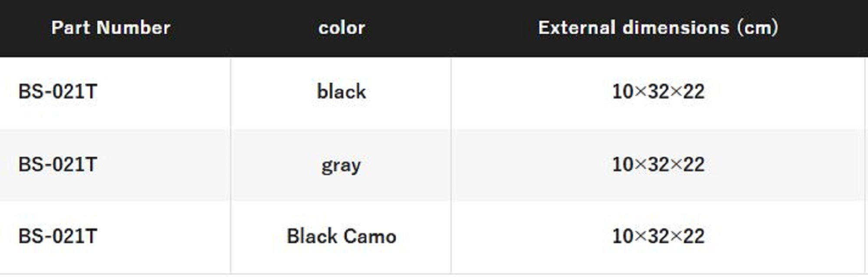Click the Black Camo color cell

pyautogui.click(x=342, y=236)
